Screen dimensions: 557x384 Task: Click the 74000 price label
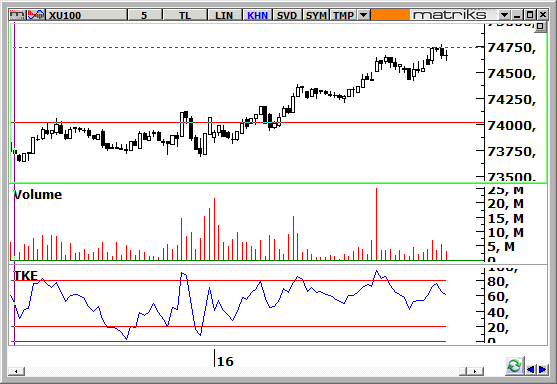tap(511, 126)
